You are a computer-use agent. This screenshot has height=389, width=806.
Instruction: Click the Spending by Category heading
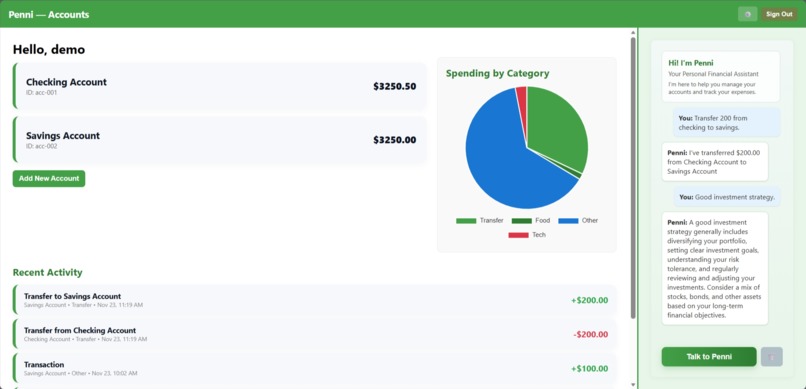tap(498, 73)
